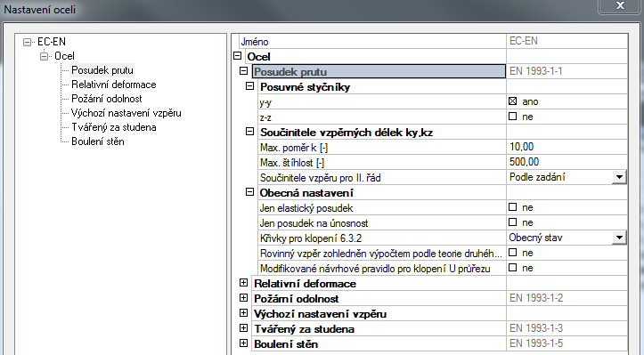Image resolution: width=644 pixels, height=355 pixels.
Task: Expand Relativní deformace section in grid
Action: tap(243, 283)
